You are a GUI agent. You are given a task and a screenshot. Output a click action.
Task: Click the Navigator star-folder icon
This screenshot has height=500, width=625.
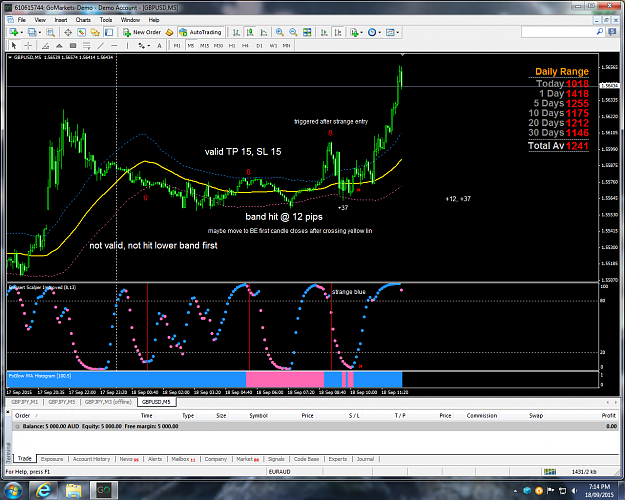95,32
